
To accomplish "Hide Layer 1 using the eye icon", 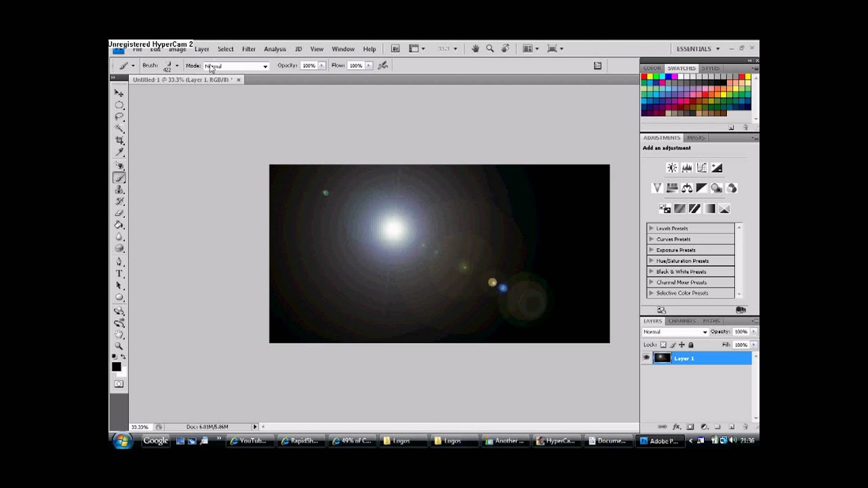I will click(x=646, y=358).
